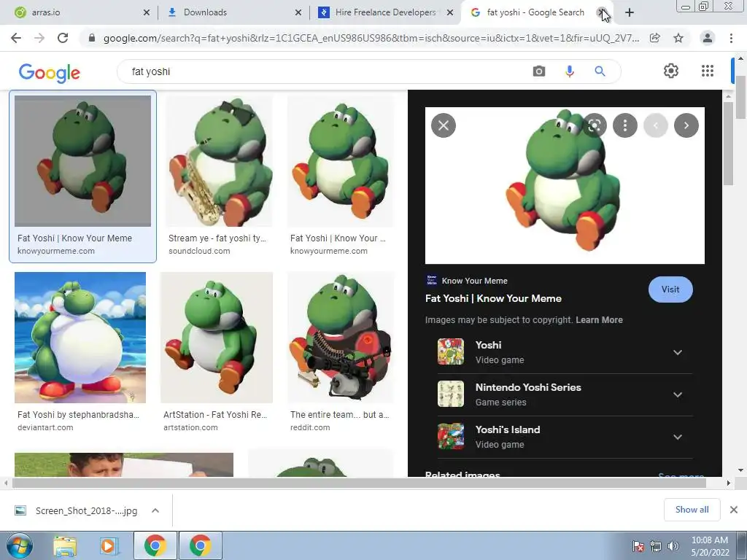Image resolution: width=747 pixels, height=560 pixels.
Task: Click the volume speaker tray icon
Action: coord(673,545)
